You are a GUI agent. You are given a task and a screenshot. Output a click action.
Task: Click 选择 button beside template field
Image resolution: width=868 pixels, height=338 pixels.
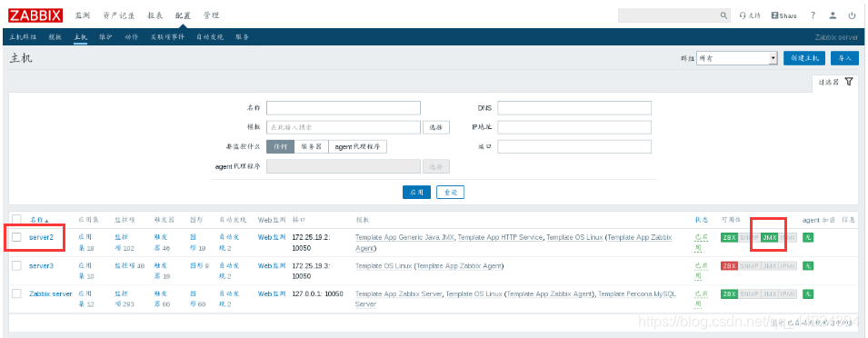[x=436, y=127]
